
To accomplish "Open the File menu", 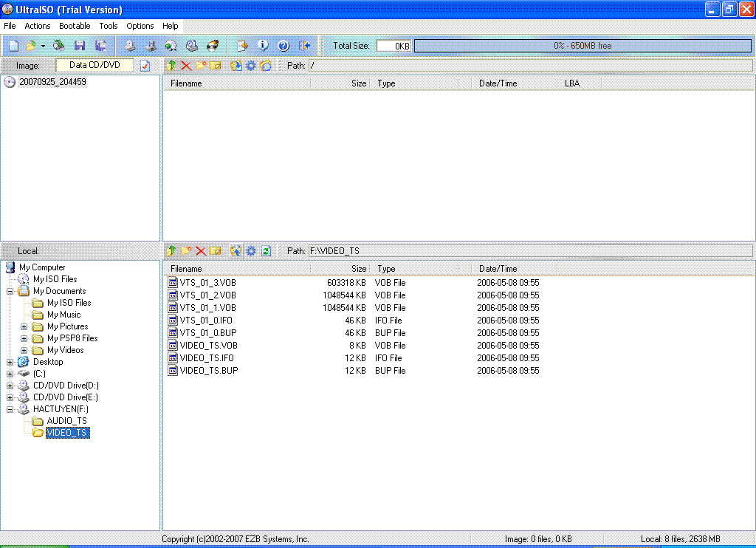I will (10, 26).
